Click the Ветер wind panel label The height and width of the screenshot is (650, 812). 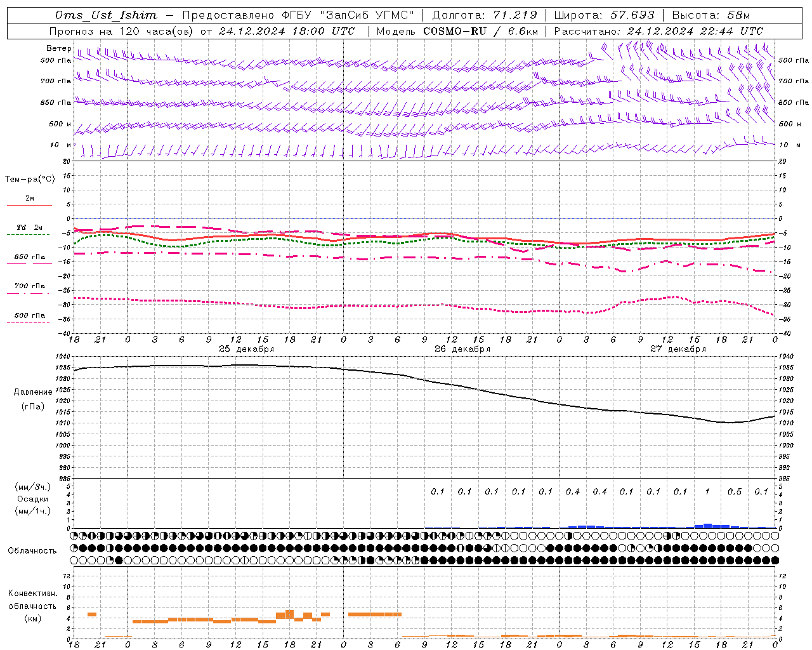point(58,48)
